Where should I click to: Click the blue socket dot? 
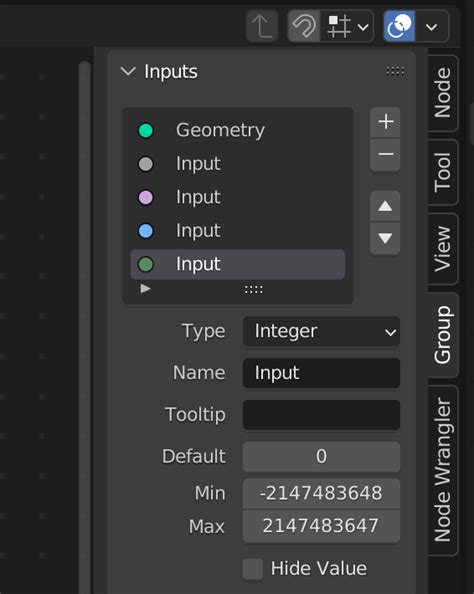click(146, 231)
